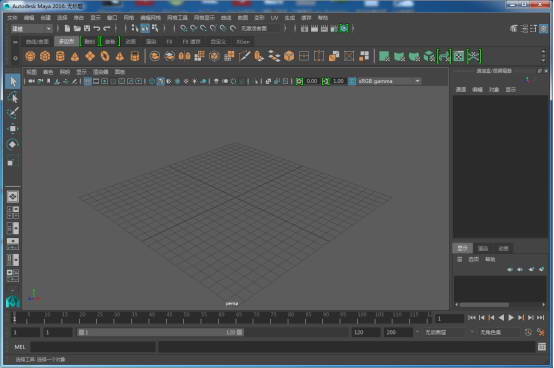
Task: Toggle the Channel Box sidebar icon
Action: pos(543,29)
